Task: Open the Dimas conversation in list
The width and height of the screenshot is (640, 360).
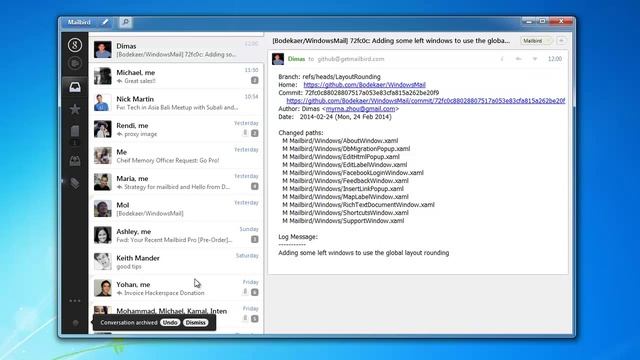Action: (176, 49)
